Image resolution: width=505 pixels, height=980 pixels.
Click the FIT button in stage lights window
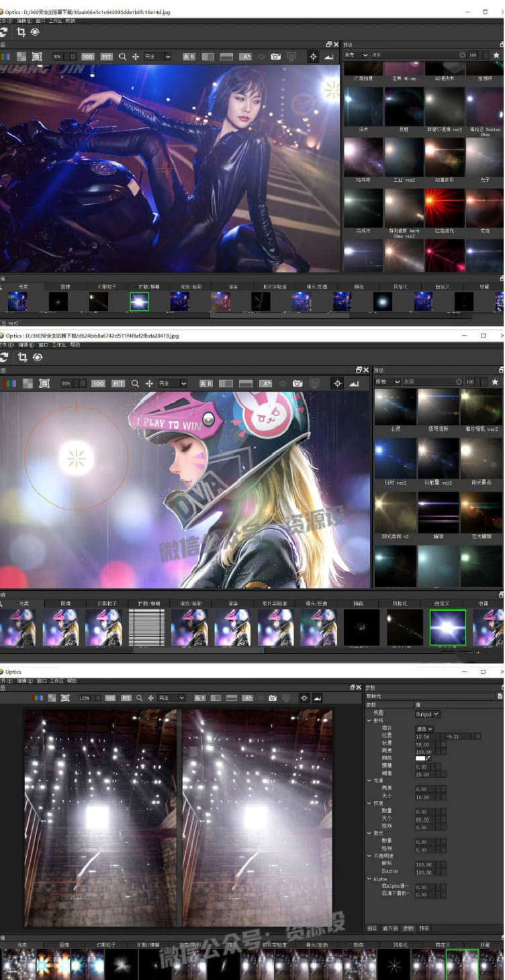click(126, 698)
